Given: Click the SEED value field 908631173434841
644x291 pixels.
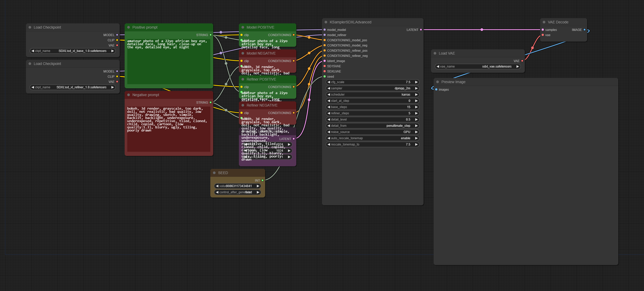Looking at the screenshot, I should pos(238,186).
